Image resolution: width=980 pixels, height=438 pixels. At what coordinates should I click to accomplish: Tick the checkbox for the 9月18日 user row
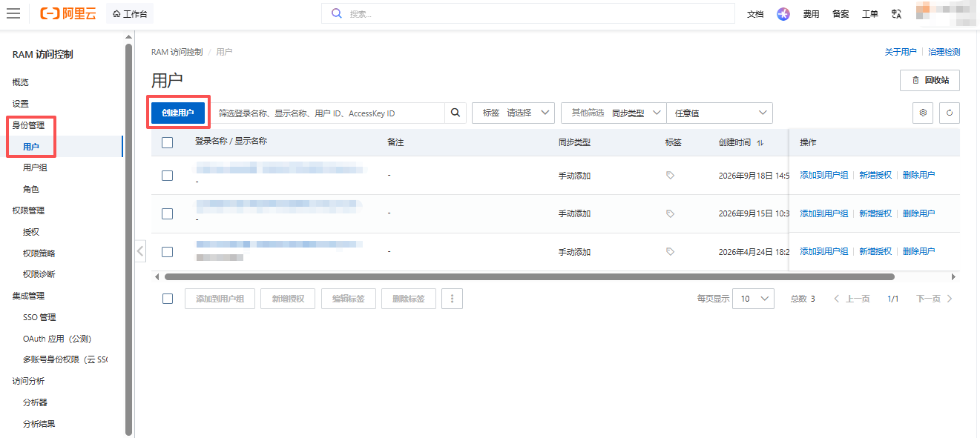[167, 176]
